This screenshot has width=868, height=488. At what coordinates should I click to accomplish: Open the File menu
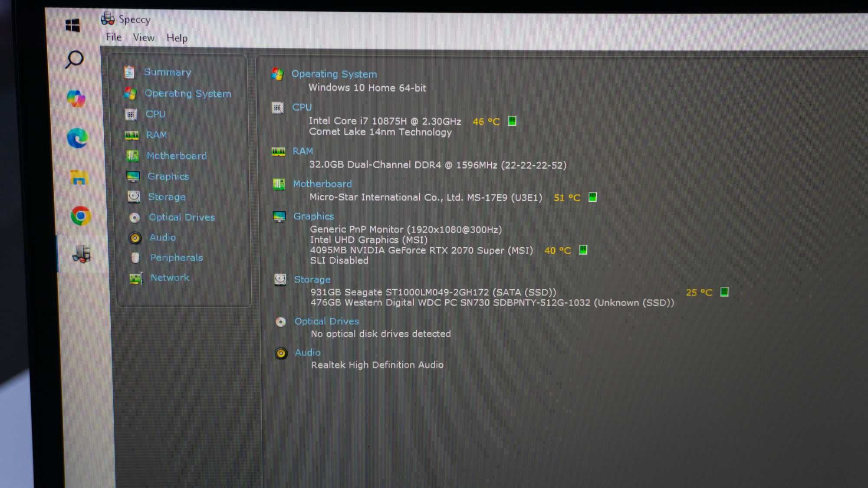114,37
